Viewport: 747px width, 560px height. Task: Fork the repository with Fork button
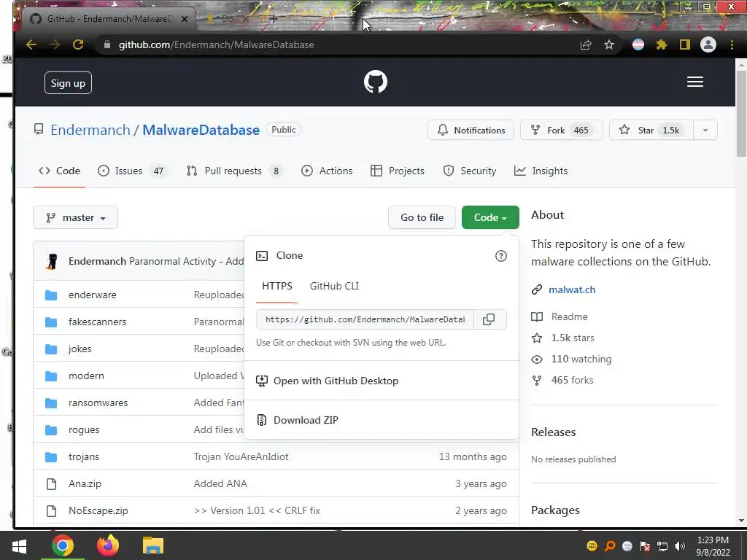[x=561, y=130]
